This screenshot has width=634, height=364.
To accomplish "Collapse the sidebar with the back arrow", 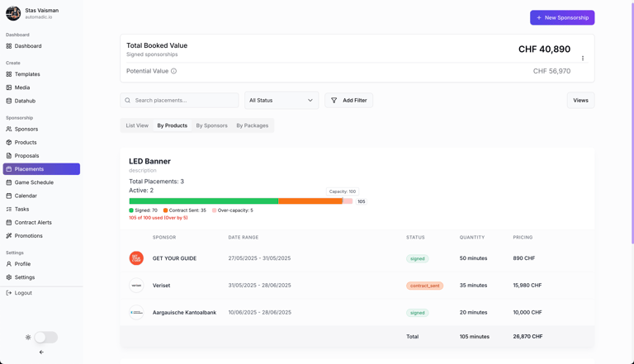I will 41,352.
